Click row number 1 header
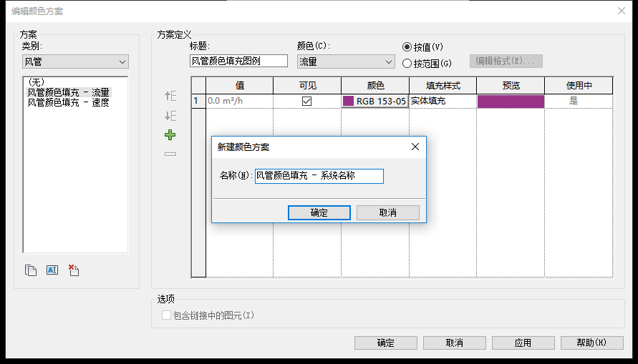Screen dimensions: 638x364 pos(198,101)
